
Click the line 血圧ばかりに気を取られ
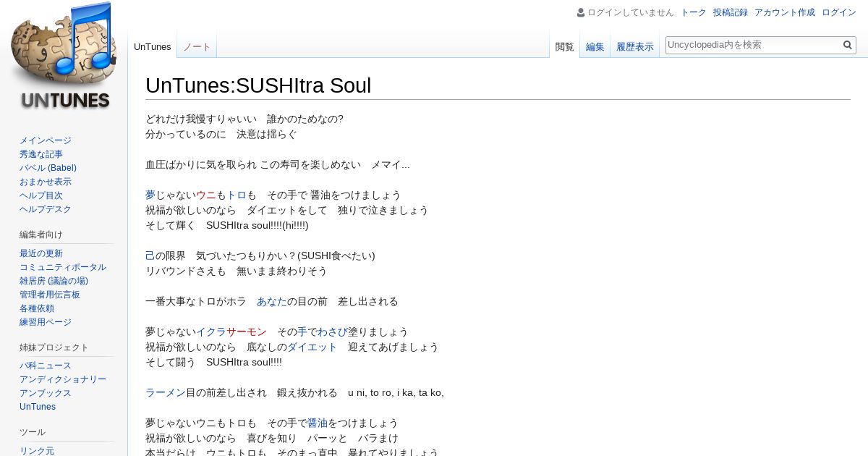(x=278, y=165)
